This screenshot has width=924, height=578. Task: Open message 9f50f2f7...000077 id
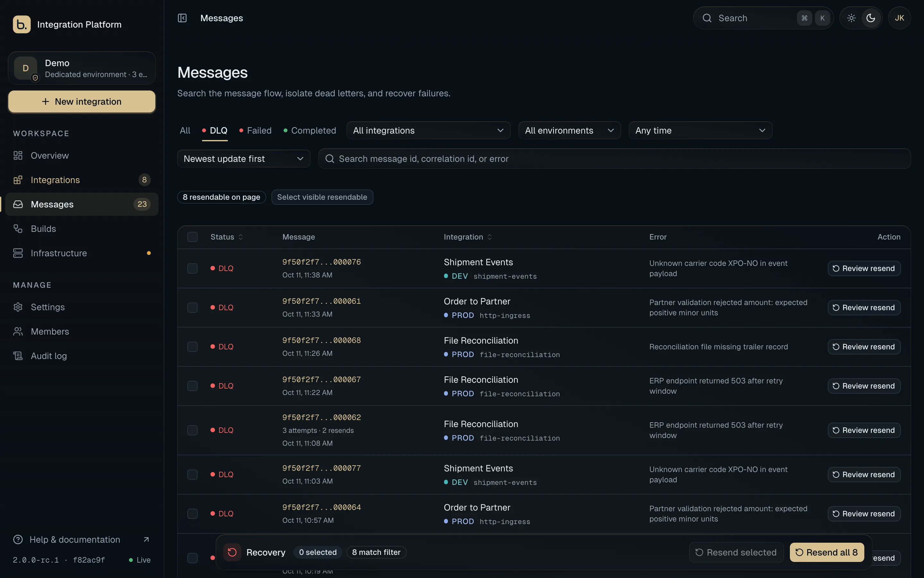tap(321, 468)
